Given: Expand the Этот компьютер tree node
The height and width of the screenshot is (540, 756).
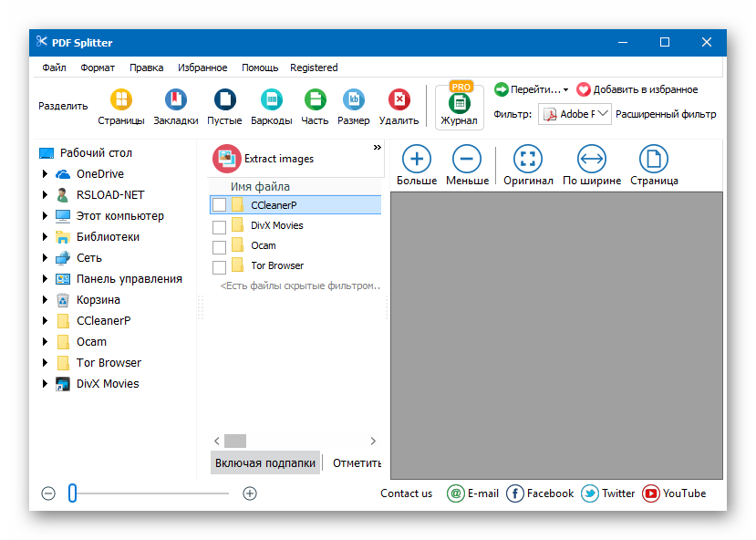Looking at the screenshot, I should pos(44,216).
